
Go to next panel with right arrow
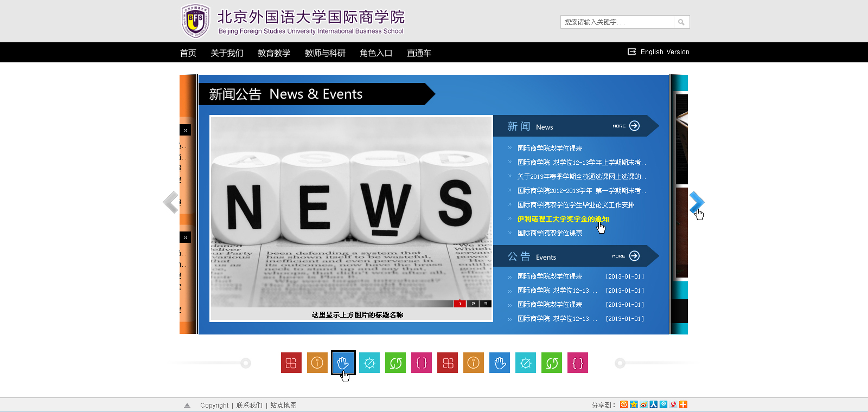coord(697,203)
